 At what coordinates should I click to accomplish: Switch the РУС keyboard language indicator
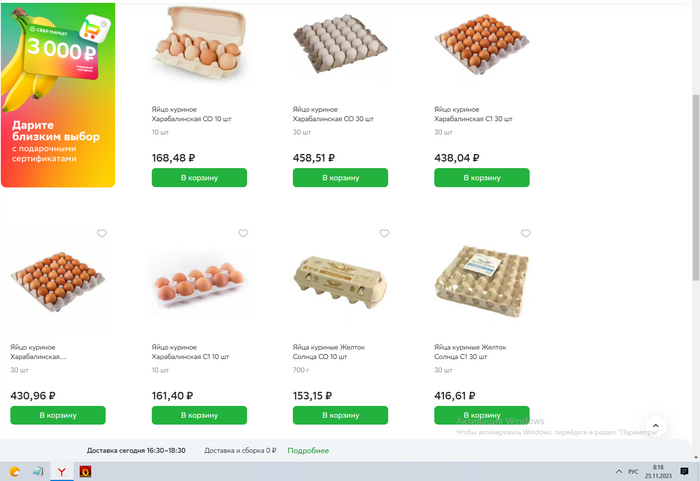tap(633, 472)
